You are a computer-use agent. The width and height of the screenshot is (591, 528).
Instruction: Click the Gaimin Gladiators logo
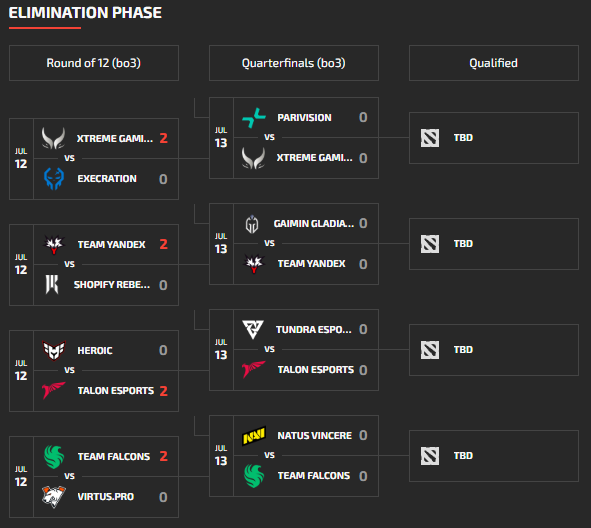tap(252, 224)
